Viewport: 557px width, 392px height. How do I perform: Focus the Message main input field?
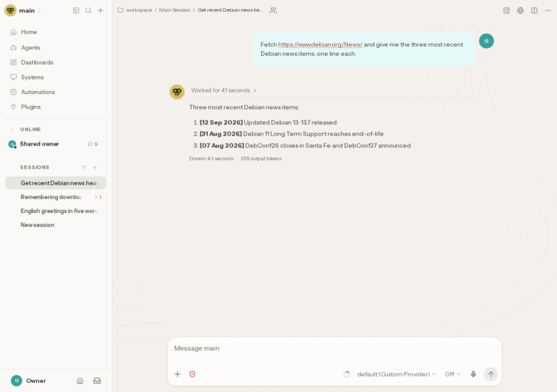tap(334, 349)
